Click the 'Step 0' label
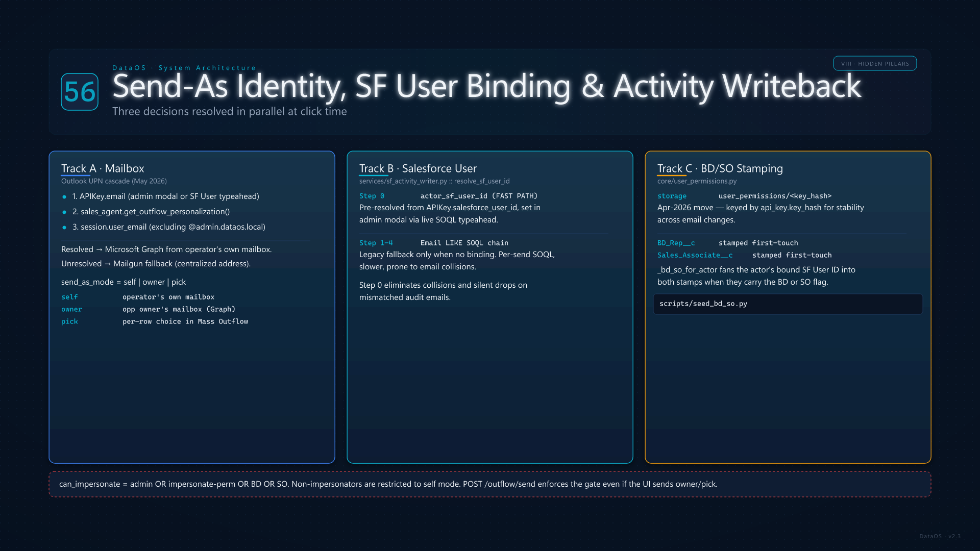980x551 pixels. (x=372, y=196)
